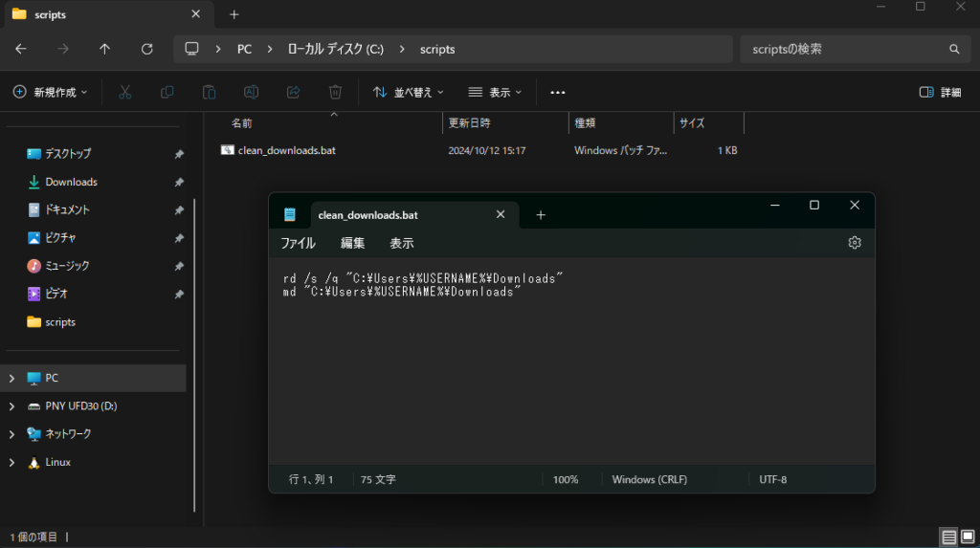Refresh the scripts folder view
The height and width of the screenshot is (548, 980).
click(x=146, y=49)
